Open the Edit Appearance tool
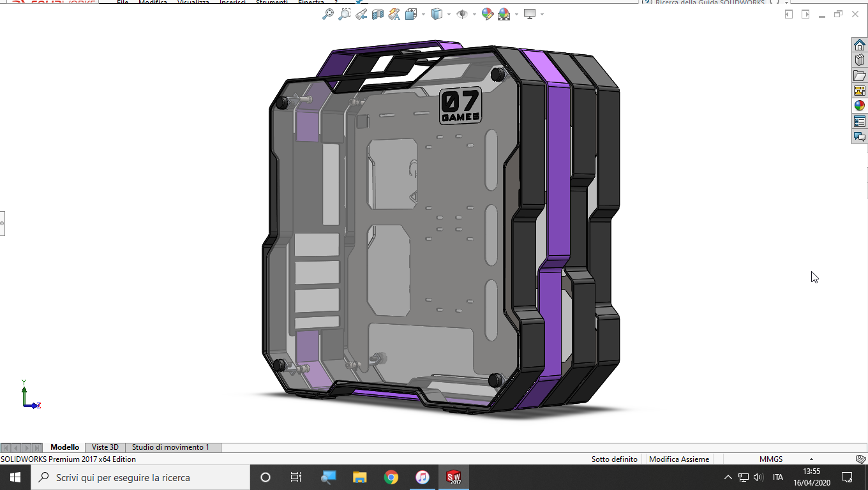Viewport: 868px width, 490px height. (x=488, y=14)
